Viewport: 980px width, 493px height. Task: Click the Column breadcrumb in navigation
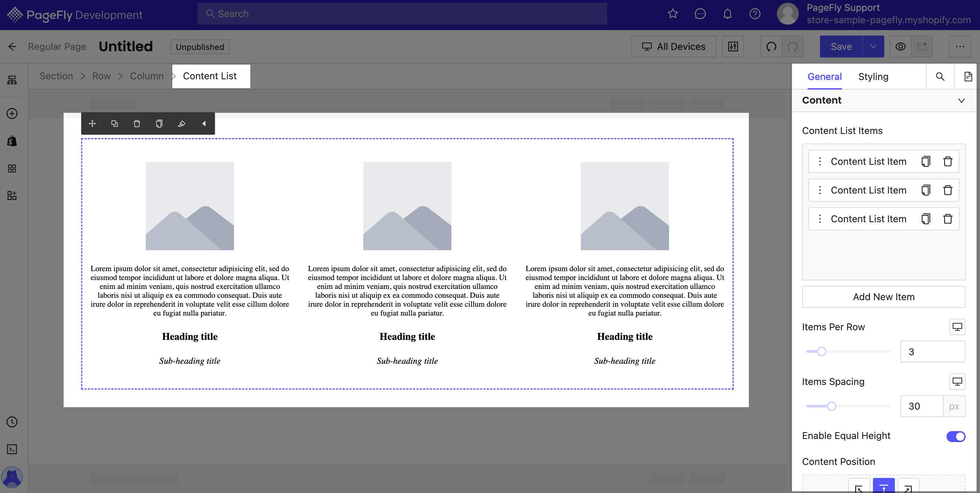coord(146,76)
